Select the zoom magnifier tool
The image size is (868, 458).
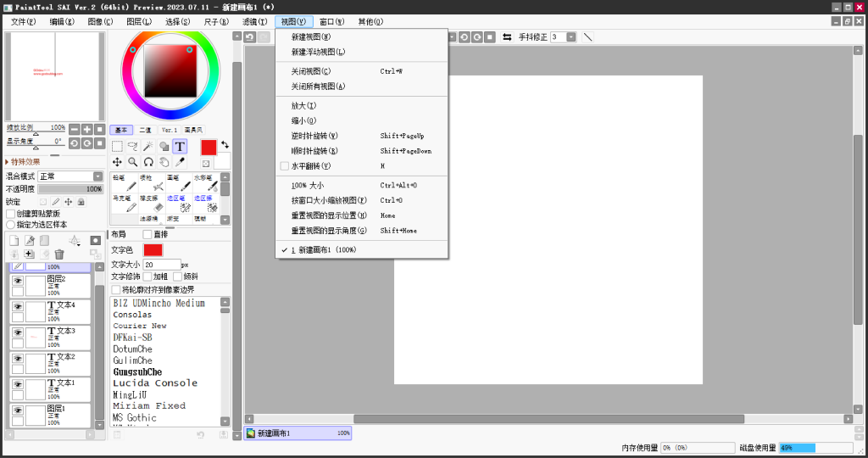click(133, 162)
